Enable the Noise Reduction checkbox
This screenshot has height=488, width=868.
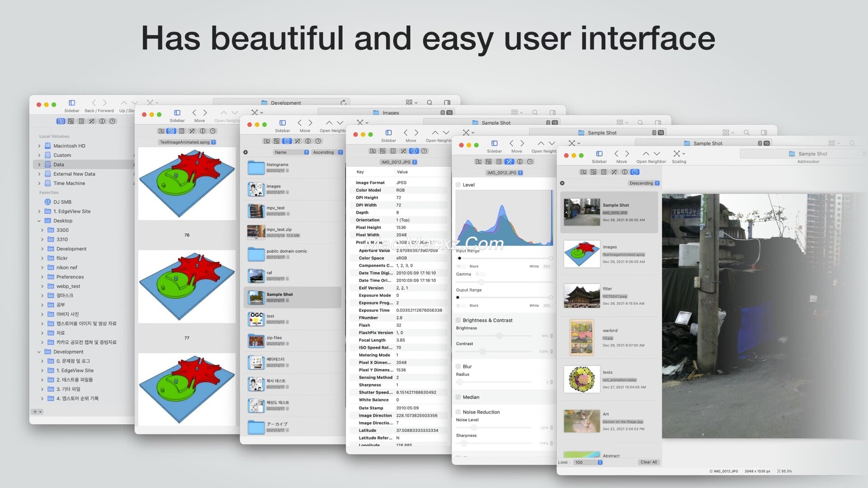point(458,412)
